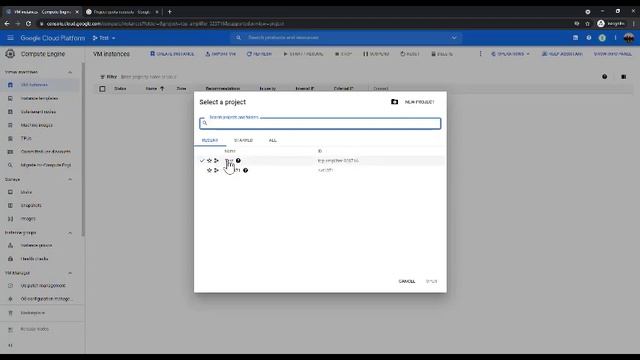Click the Search projects and folders field
This screenshot has height=360, width=640.
click(320, 123)
